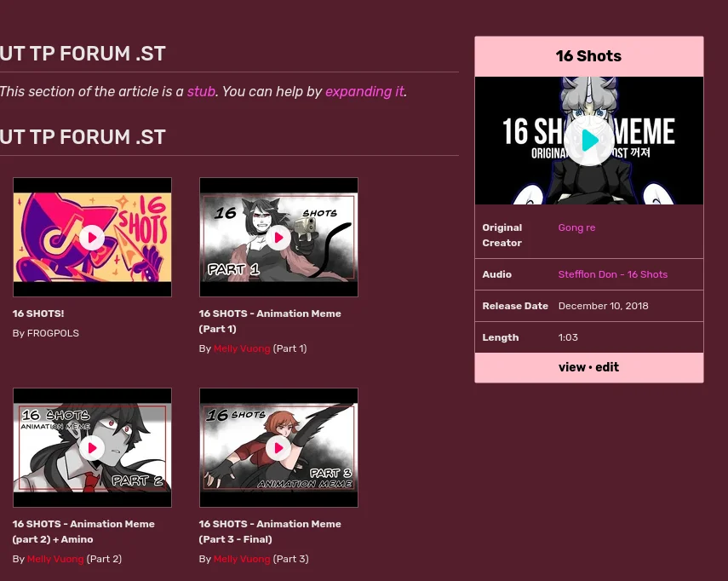Open the stub link

201,91
